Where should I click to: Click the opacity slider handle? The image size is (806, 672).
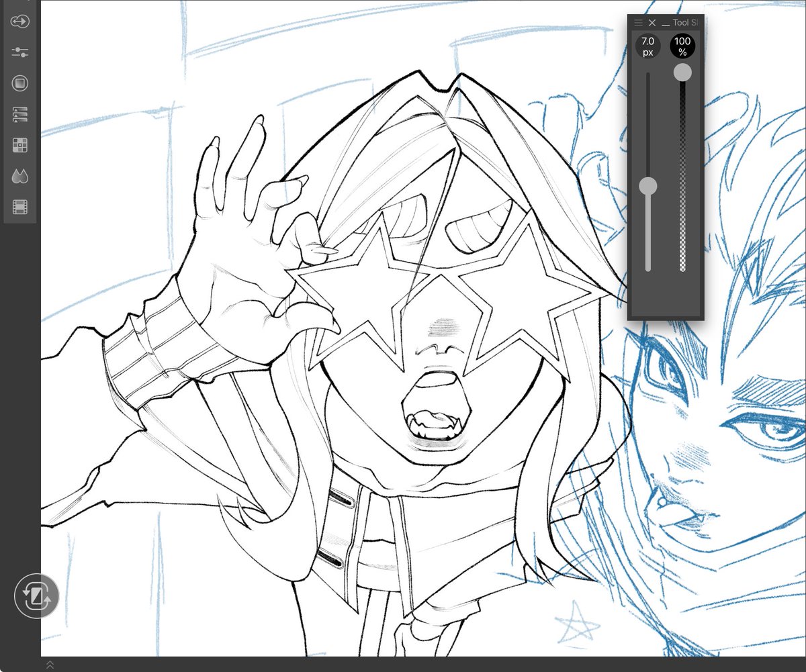click(683, 72)
